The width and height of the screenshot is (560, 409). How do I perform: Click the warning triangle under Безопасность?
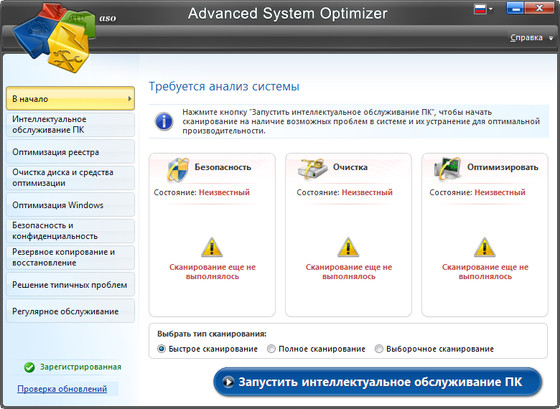[x=212, y=247]
